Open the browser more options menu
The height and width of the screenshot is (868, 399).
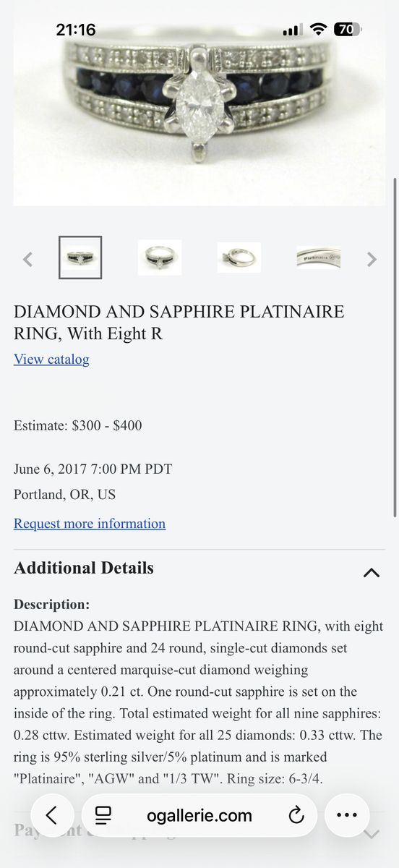coord(347,816)
